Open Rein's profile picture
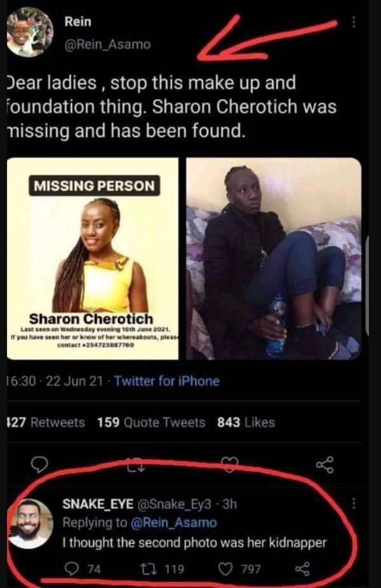The image size is (381, 588). [x=30, y=32]
